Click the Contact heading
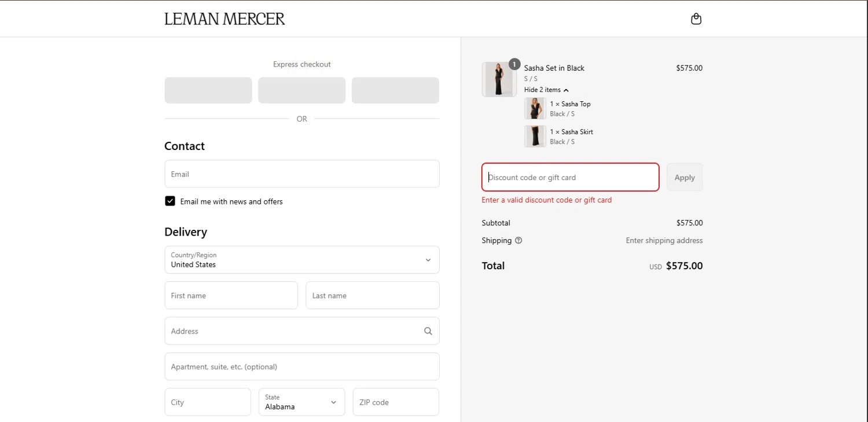Image resolution: width=868 pixels, height=422 pixels. (185, 146)
